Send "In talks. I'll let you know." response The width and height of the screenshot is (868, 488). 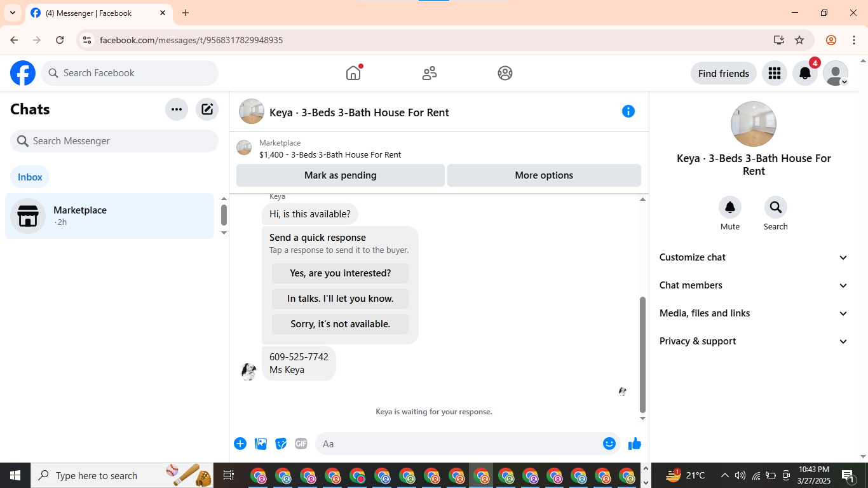(341, 299)
